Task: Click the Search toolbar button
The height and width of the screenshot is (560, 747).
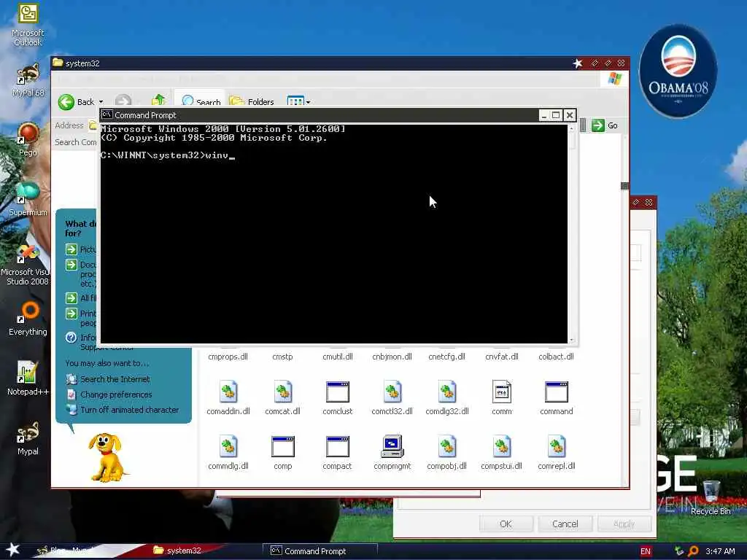Action: coord(201,101)
